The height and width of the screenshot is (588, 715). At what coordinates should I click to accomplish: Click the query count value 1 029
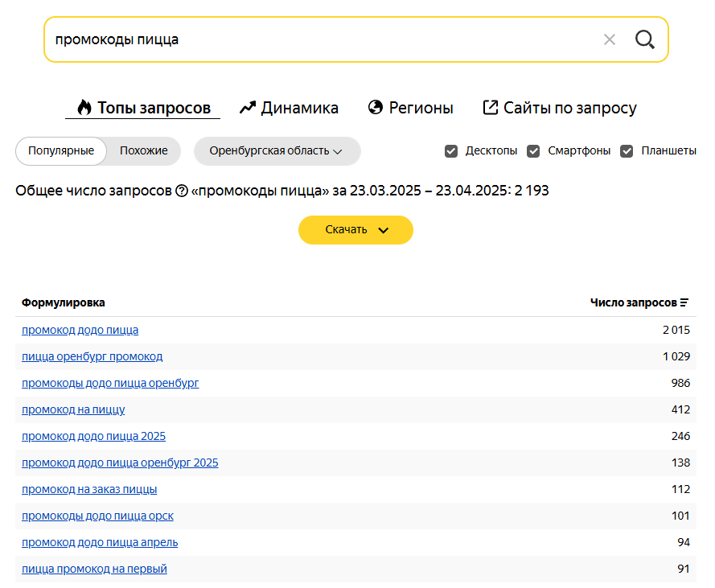click(x=676, y=356)
